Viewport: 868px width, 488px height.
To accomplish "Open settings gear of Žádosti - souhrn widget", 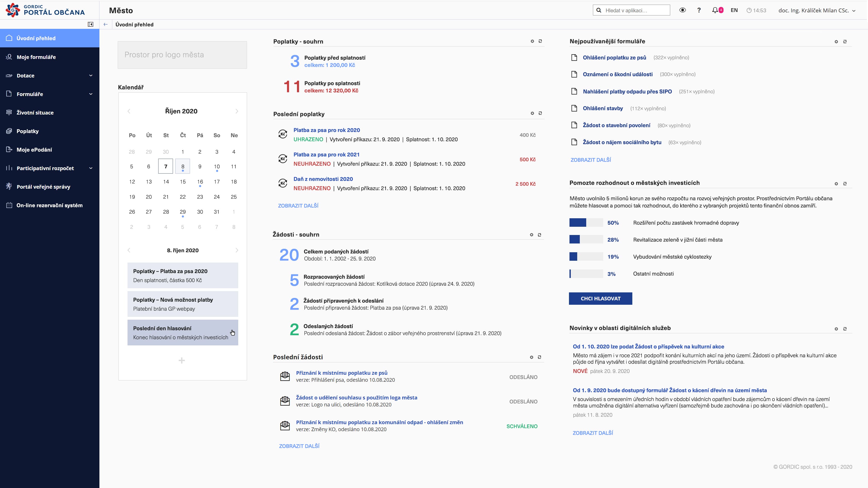I will tap(532, 235).
